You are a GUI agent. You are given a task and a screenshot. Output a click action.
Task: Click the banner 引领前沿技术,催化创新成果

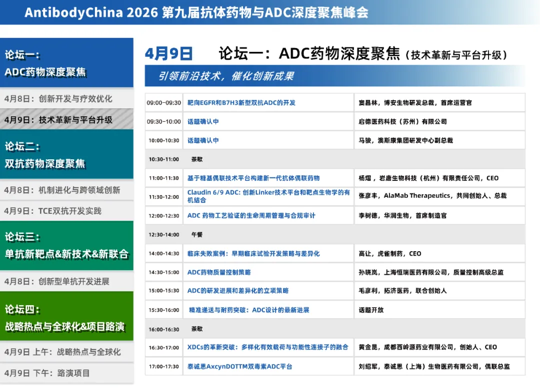334,76
